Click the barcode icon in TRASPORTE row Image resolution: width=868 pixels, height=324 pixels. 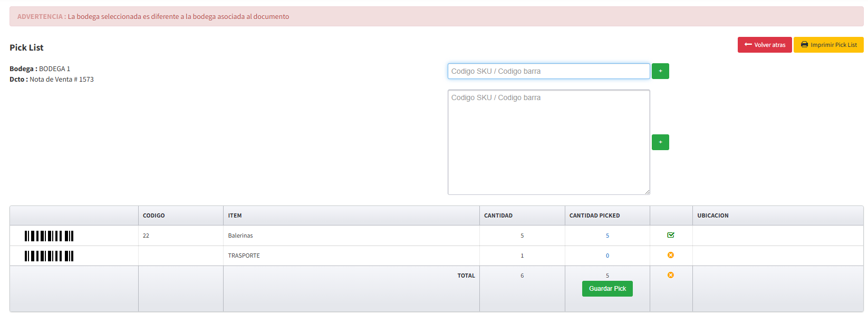pyautogui.click(x=49, y=256)
